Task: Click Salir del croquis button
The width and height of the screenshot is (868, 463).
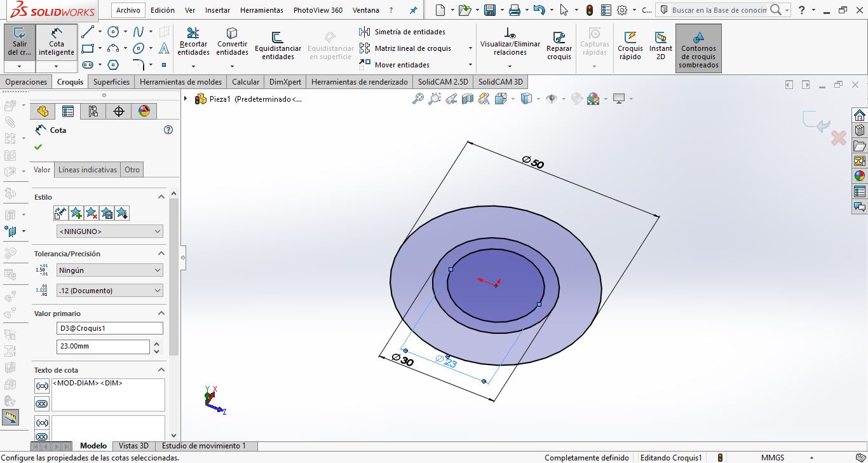Action: coord(19,42)
